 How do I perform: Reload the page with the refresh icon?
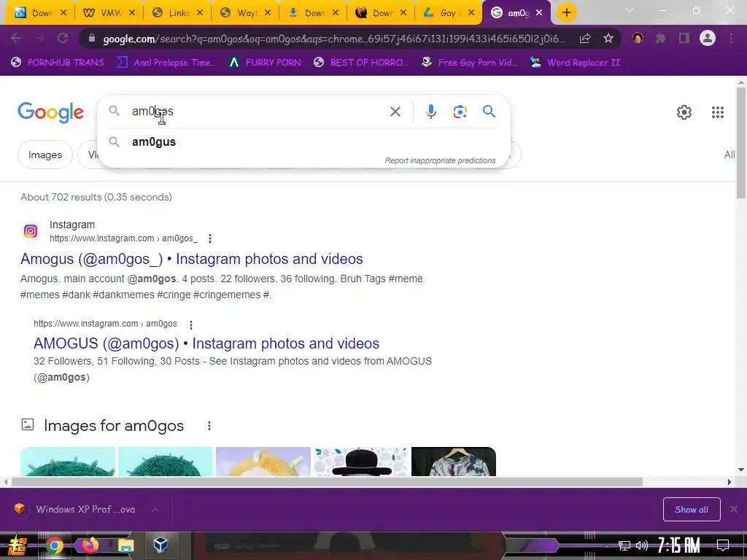(63, 38)
